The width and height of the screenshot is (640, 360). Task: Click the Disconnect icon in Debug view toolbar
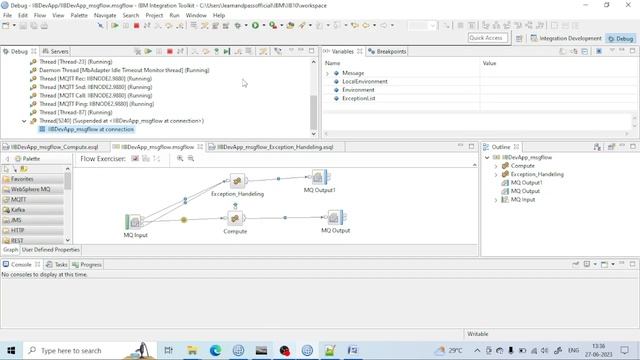(x=180, y=51)
